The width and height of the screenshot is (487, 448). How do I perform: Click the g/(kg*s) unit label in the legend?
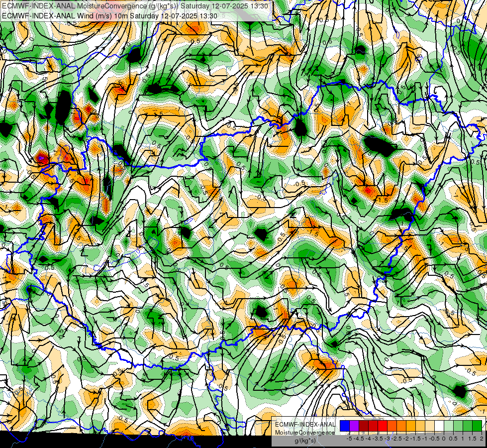[x=305, y=441]
